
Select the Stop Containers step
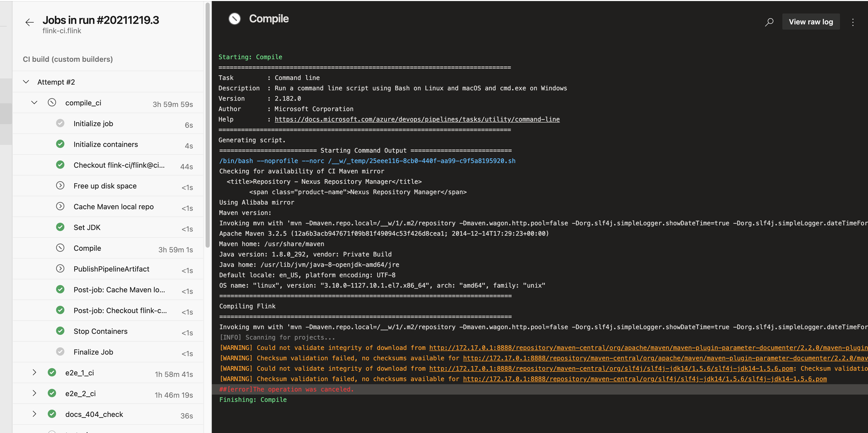[100, 331]
